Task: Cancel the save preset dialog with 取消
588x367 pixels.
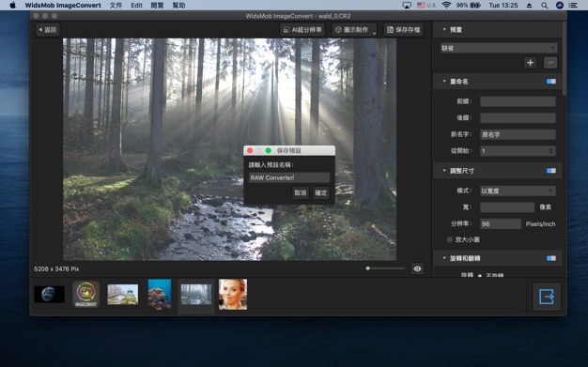Action: point(301,192)
